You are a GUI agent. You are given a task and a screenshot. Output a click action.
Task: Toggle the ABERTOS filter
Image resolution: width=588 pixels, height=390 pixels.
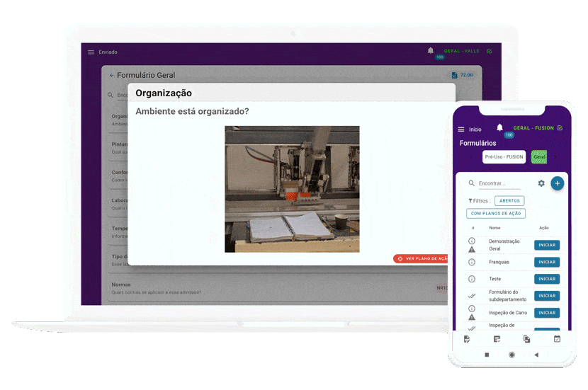pyautogui.click(x=509, y=201)
